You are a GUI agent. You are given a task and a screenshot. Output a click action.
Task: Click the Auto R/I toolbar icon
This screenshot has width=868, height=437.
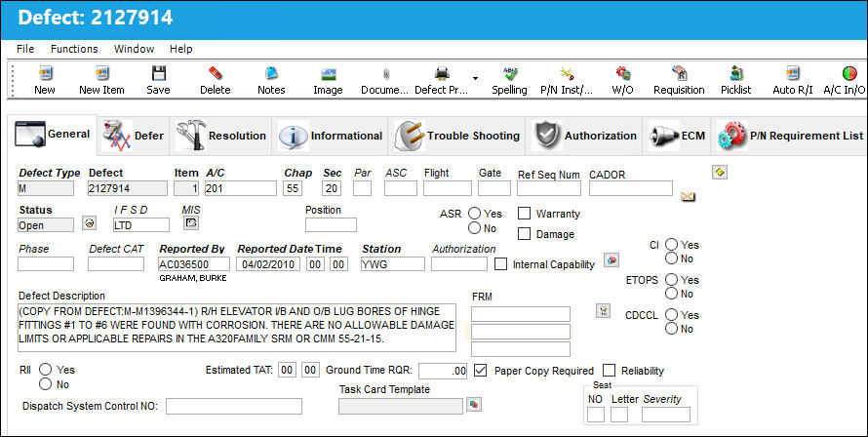[793, 73]
